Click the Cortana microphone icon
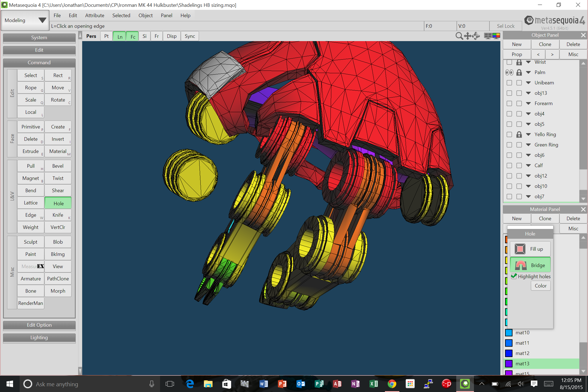The image size is (588, 392). [152, 384]
